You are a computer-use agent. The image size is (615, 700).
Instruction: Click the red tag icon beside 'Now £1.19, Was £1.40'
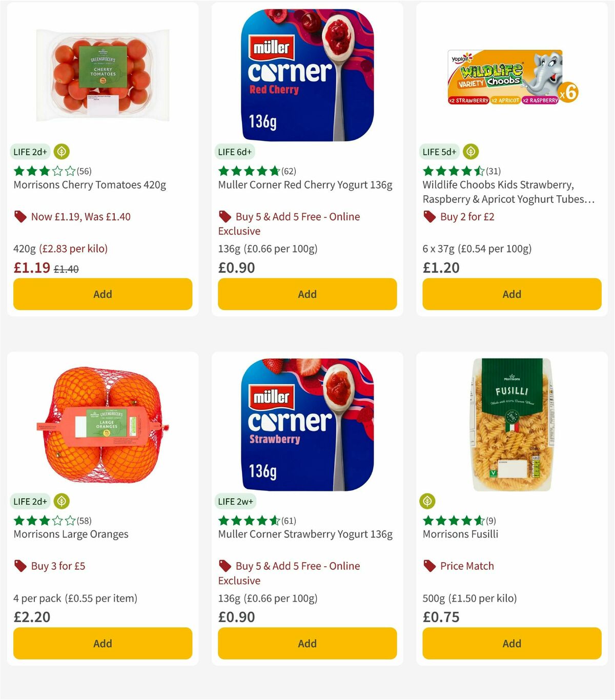tap(20, 216)
